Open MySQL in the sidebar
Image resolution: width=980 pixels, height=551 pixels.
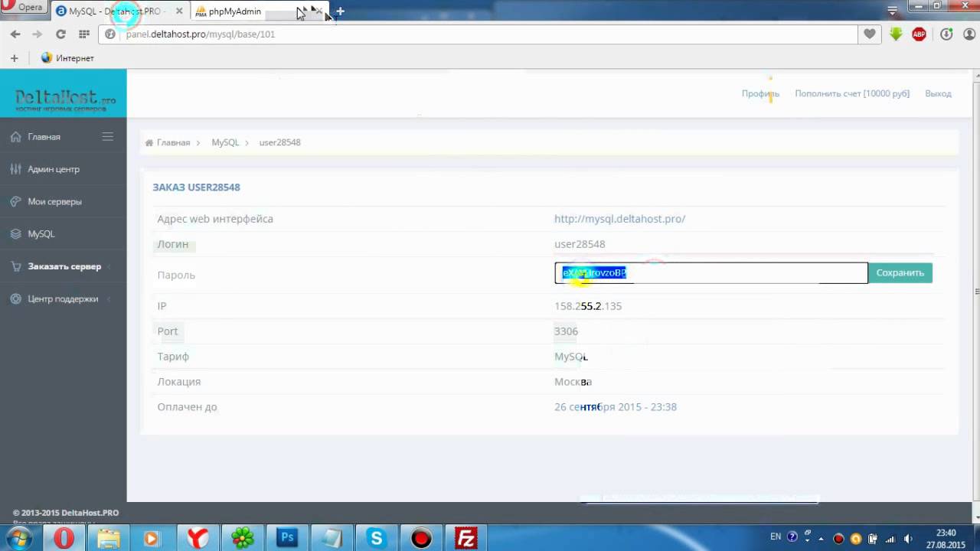[x=41, y=234]
